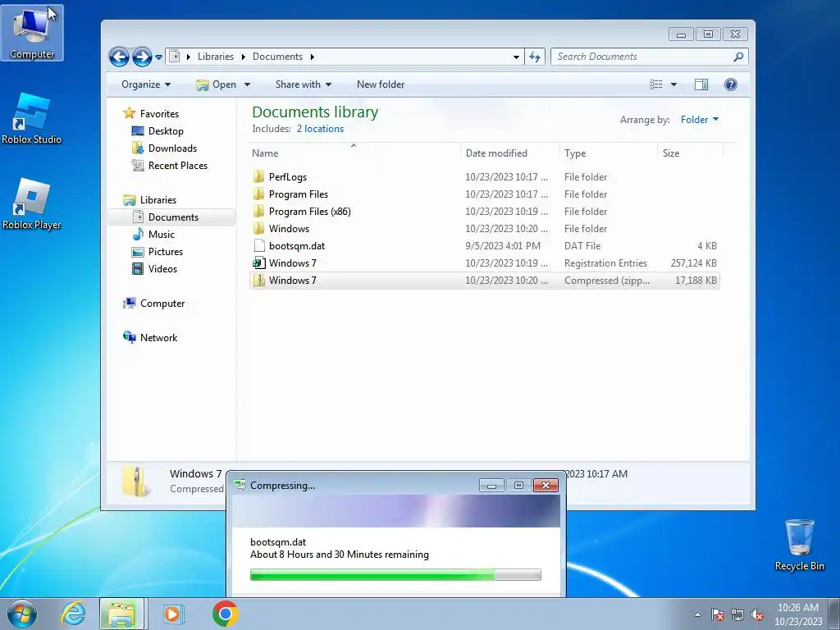Sort by Size column header
Screen dimensions: 840x630
pos(690,153)
